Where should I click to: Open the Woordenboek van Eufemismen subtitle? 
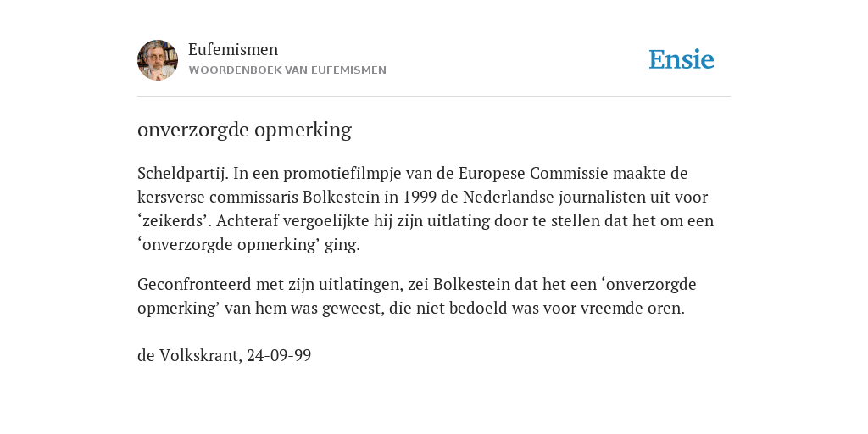(287, 70)
